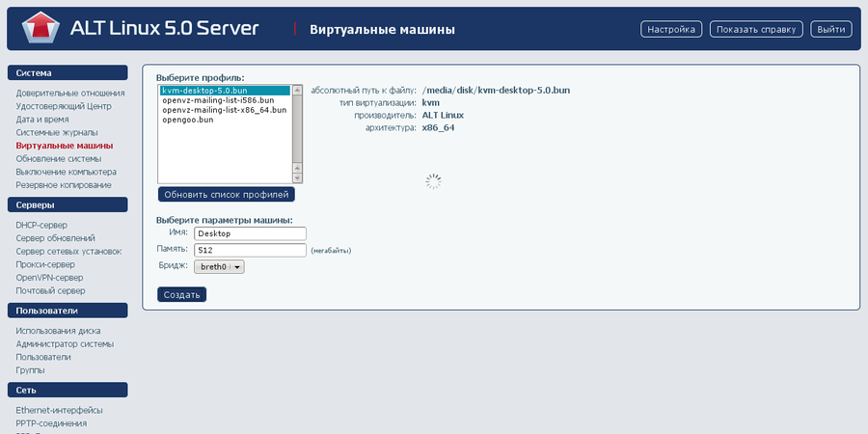Open Резервное копирование page
Screen dimensions: 868x434
point(64,185)
